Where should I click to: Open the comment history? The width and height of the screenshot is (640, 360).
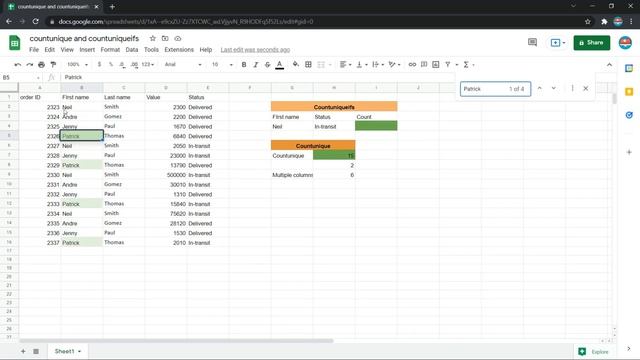click(532, 42)
